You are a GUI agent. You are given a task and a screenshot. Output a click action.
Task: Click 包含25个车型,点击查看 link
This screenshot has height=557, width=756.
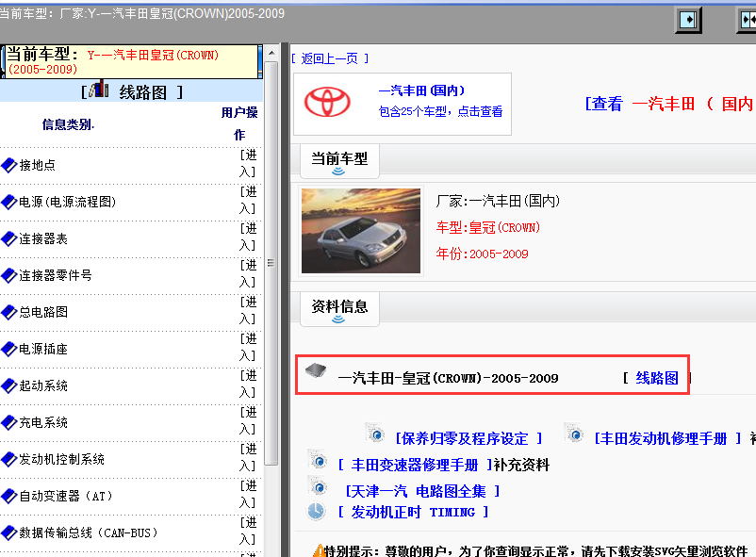(x=440, y=112)
